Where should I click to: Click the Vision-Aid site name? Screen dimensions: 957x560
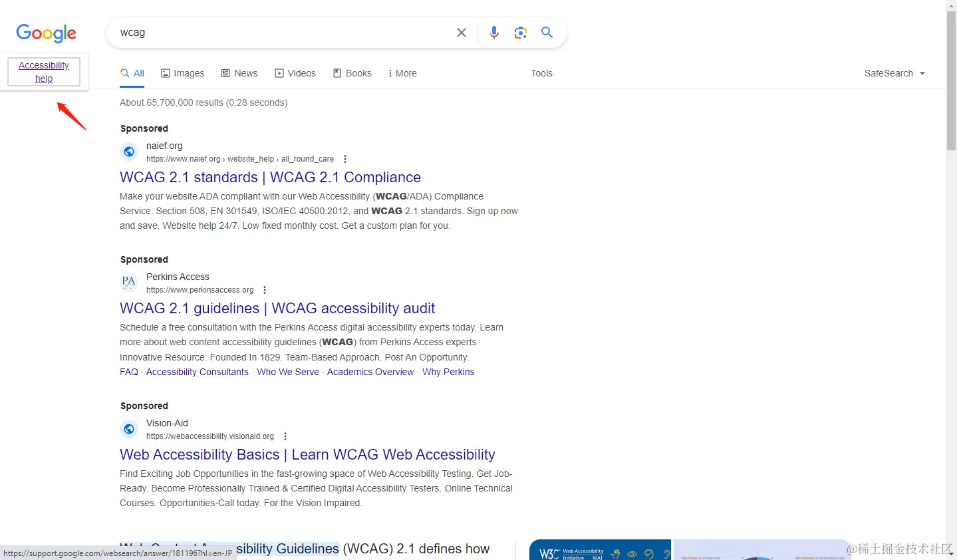[x=167, y=423]
